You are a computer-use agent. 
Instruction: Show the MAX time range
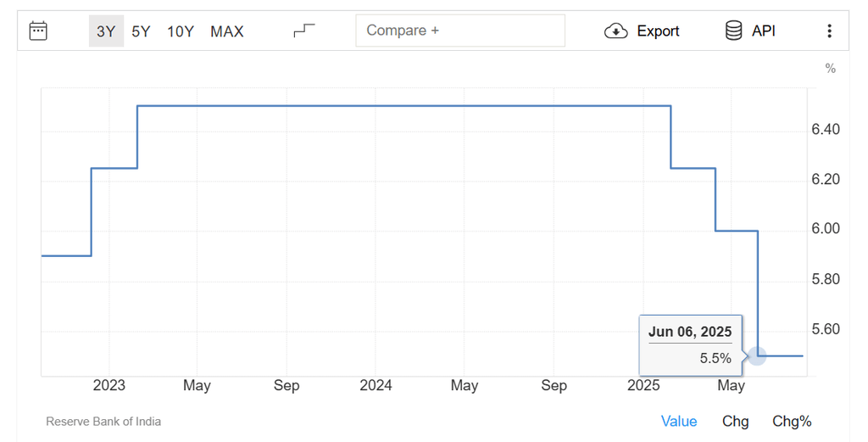[227, 31]
